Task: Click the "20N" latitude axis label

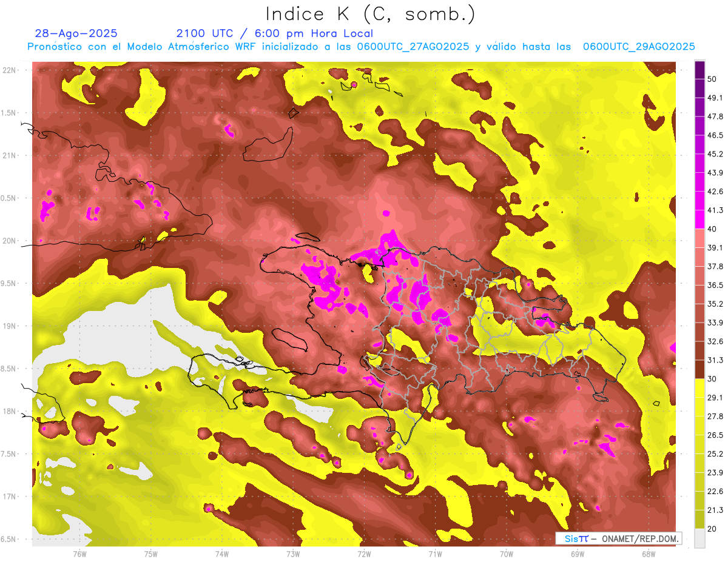Action: [x=10, y=241]
